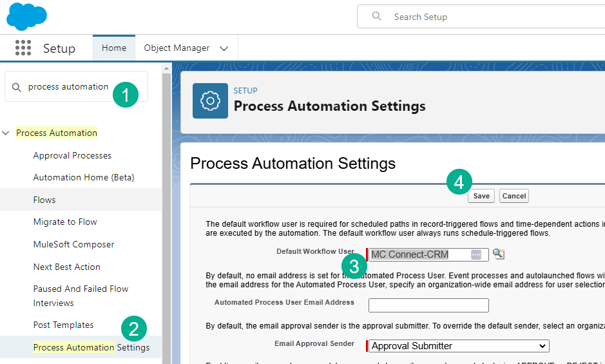605x364 pixels.
Task: Click the Salesforce cloud logo
Action: tap(26, 16)
